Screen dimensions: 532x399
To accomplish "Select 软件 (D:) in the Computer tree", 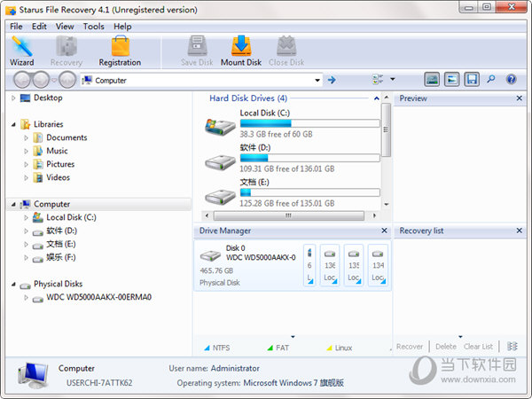I will point(61,231).
